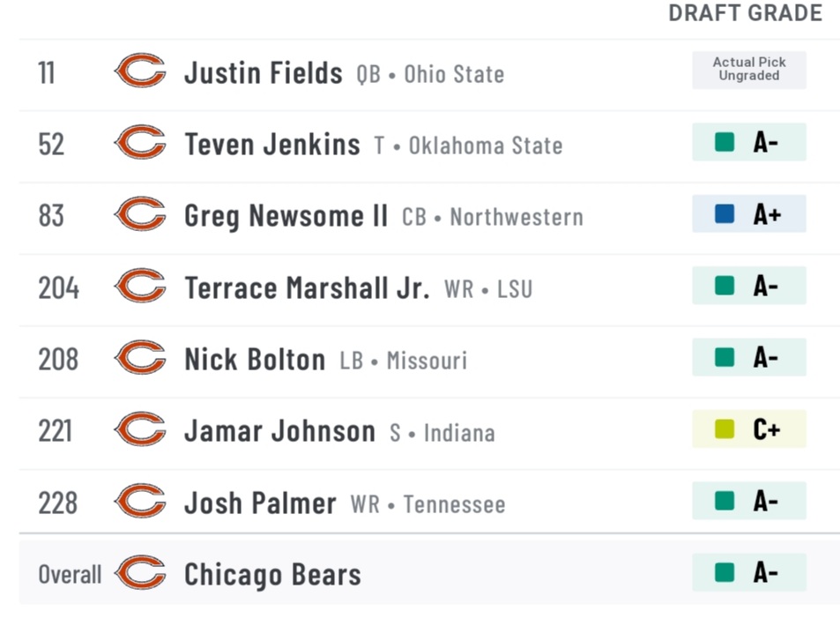Viewport: 840px width, 626px height.
Task: Click Bears logo beside Josh Palmer
Action: (x=140, y=501)
